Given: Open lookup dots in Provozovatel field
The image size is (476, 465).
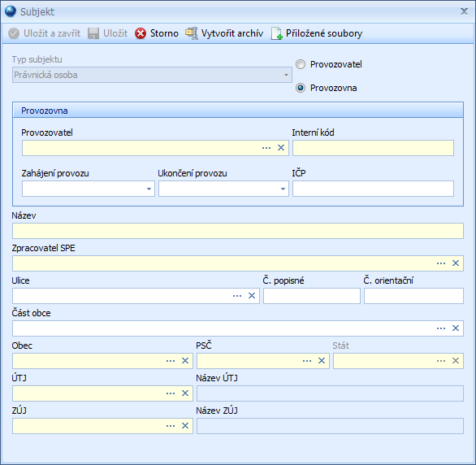Looking at the screenshot, I should click(x=266, y=148).
